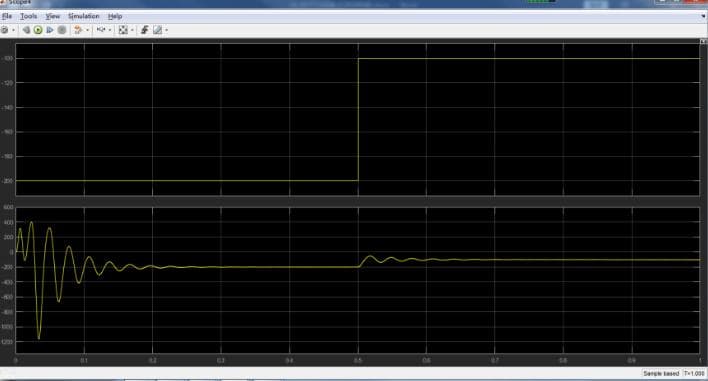Click the Sample based status indicator
The width and height of the screenshot is (708, 381).
(x=661, y=373)
